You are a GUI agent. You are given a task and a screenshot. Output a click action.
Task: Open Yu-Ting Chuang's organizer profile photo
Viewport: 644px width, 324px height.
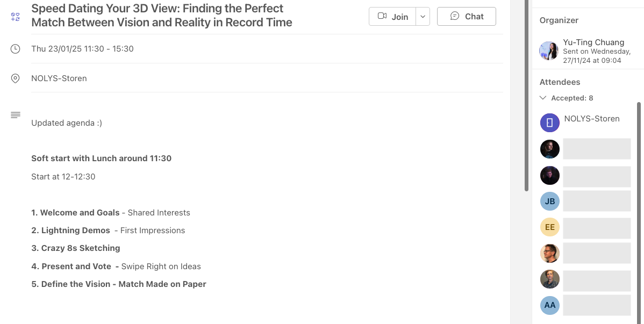tap(548, 51)
